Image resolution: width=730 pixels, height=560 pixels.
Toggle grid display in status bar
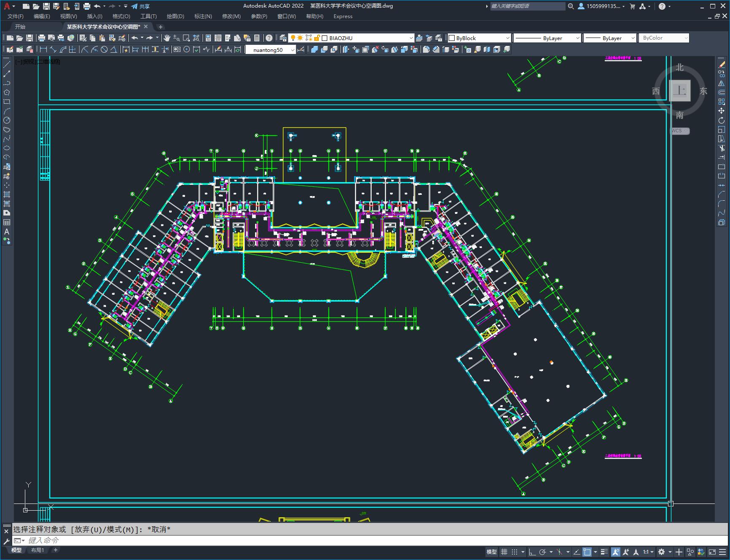(504, 552)
